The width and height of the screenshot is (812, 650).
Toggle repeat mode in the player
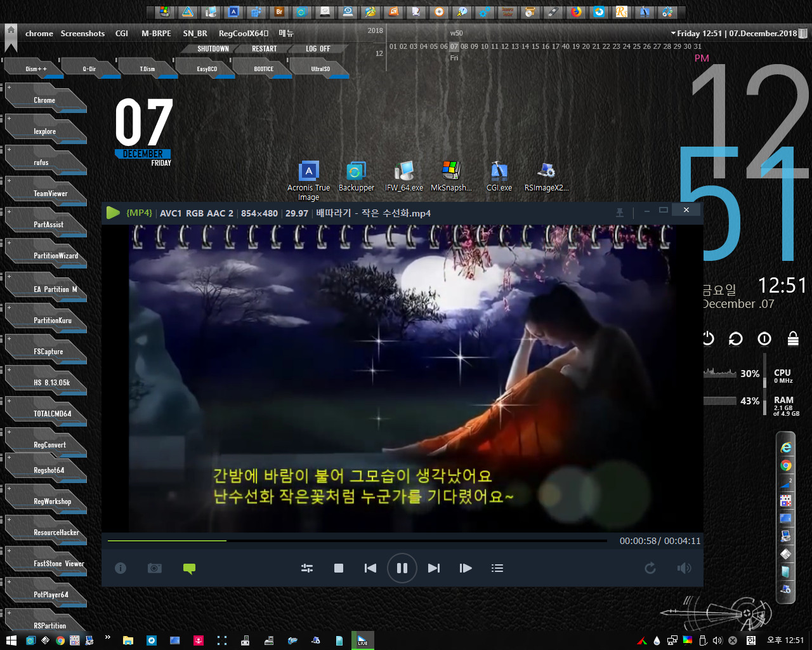tap(650, 568)
